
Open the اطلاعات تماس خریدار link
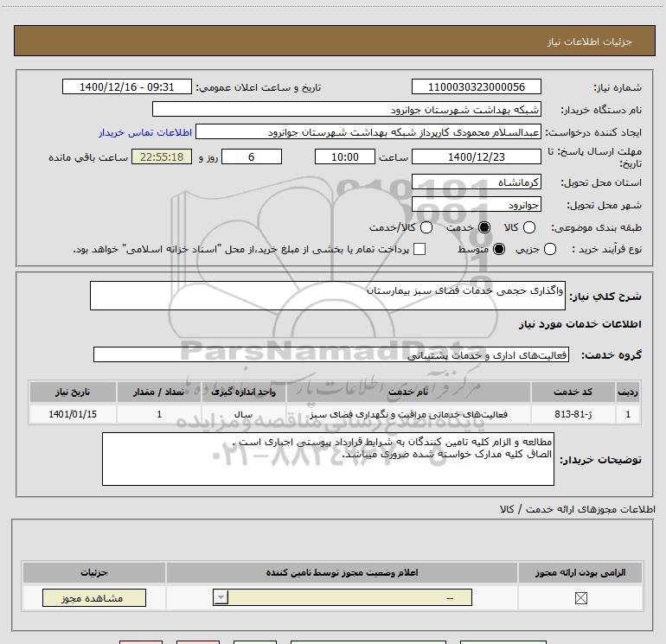[x=145, y=132]
